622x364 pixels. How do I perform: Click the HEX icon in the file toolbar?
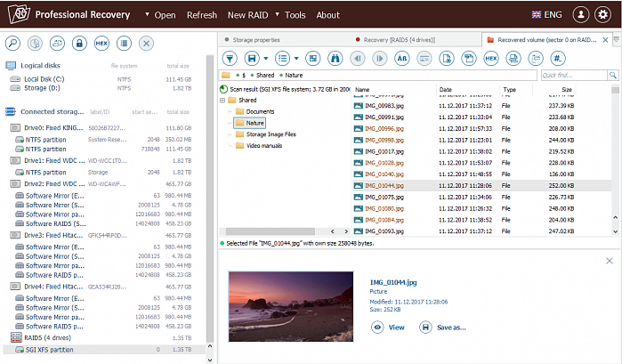point(491,59)
